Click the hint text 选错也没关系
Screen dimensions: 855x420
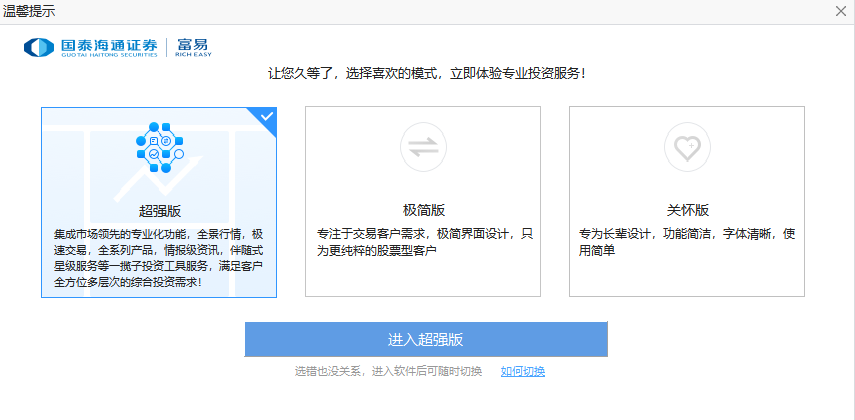pyautogui.click(x=388, y=371)
